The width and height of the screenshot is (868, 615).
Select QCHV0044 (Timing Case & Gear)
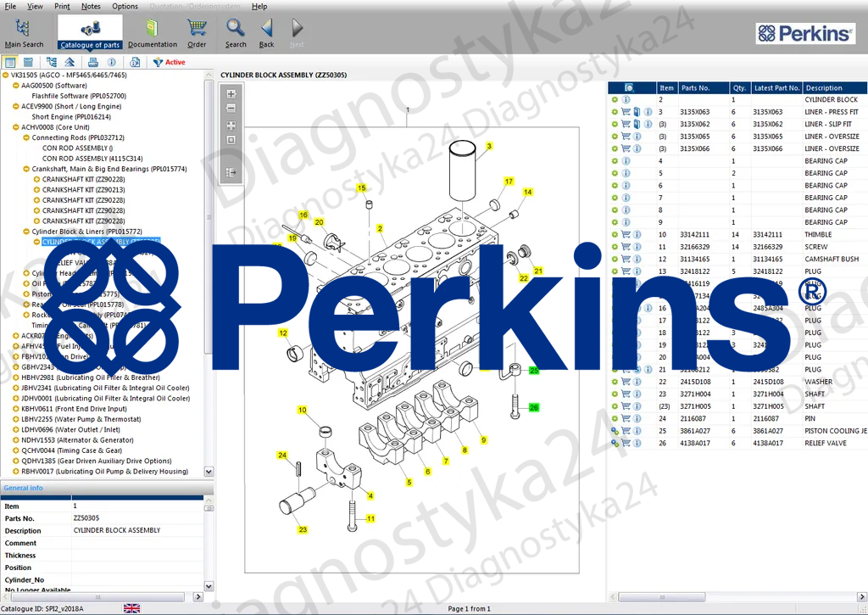coord(71,450)
